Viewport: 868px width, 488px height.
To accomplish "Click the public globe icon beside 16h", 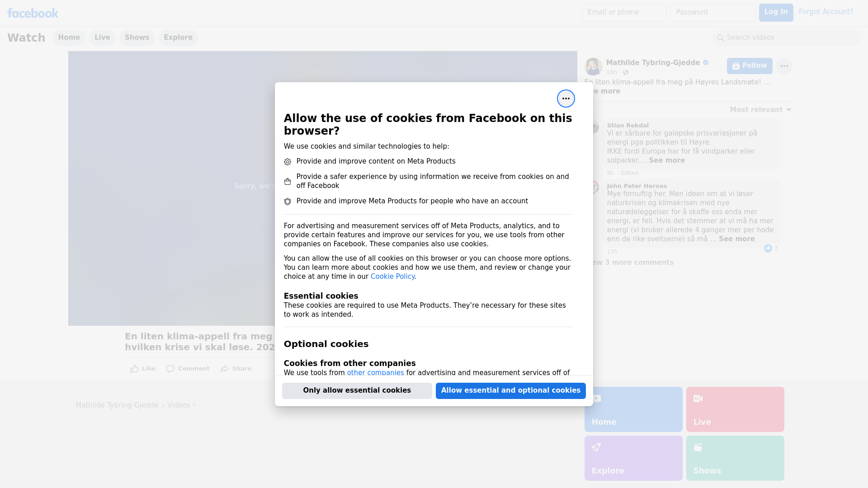I will tap(626, 72).
